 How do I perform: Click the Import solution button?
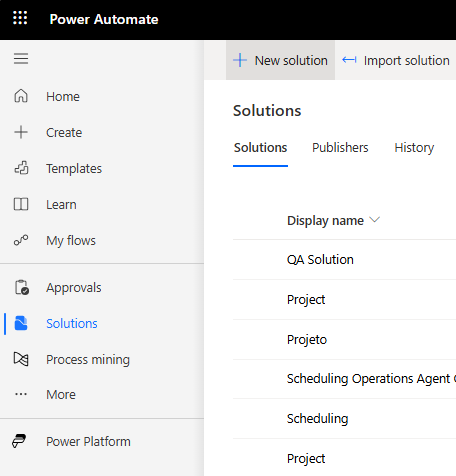(396, 60)
